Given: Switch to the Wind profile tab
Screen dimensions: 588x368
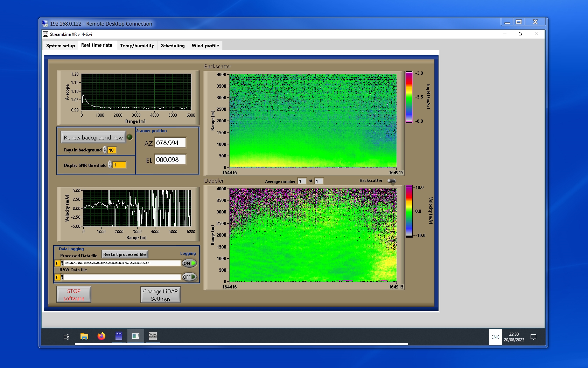Looking at the screenshot, I should [x=205, y=46].
